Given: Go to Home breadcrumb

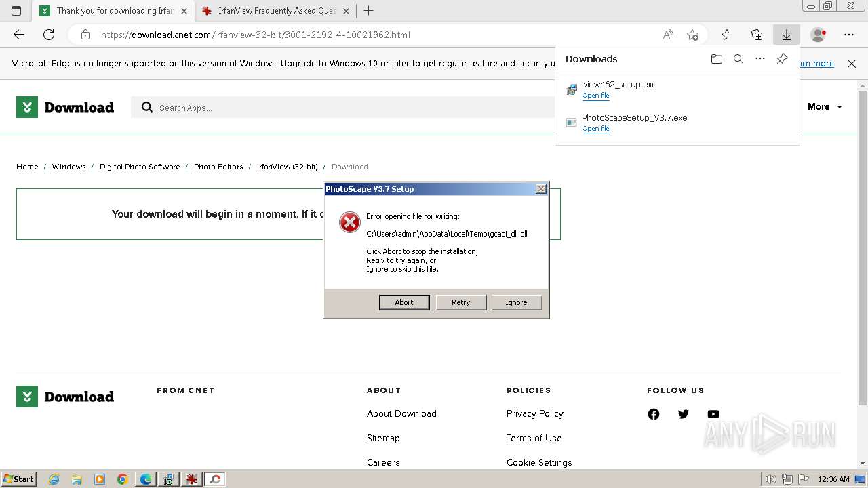Looking at the screenshot, I should tap(27, 167).
